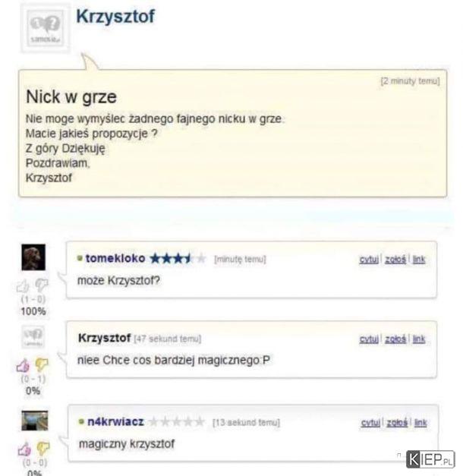
Task: Open tomekloko's avatar picture
Action: [33, 257]
